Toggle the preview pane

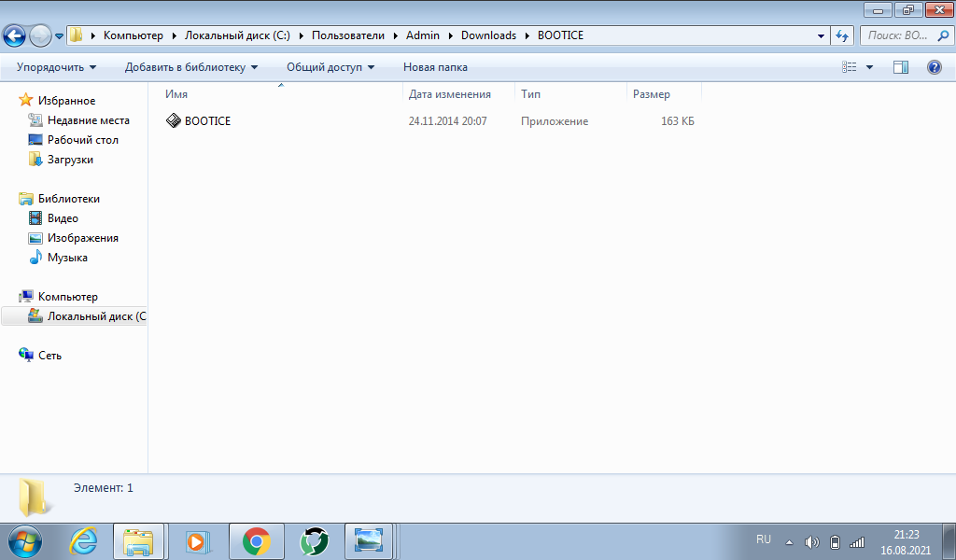[x=901, y=67]
